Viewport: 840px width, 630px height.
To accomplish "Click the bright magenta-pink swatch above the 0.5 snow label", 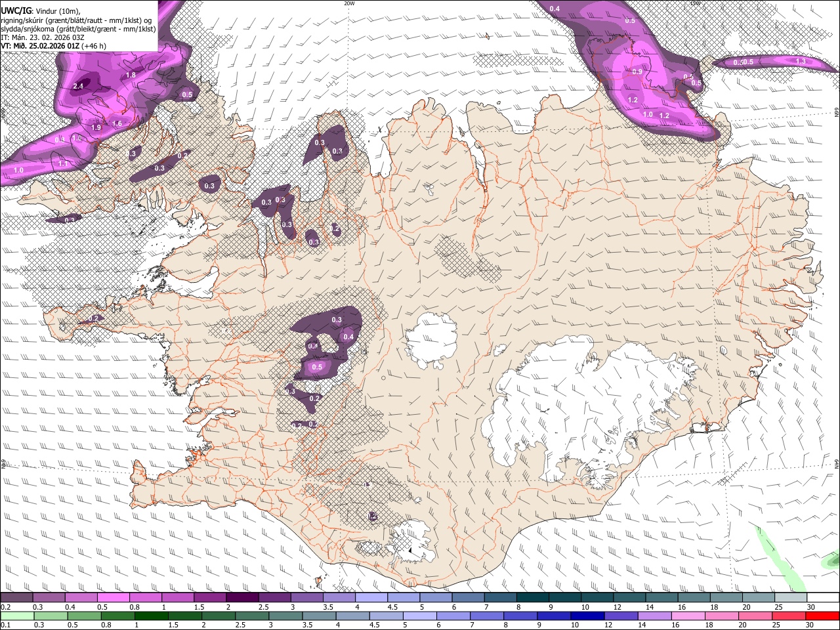I will 113,598.
